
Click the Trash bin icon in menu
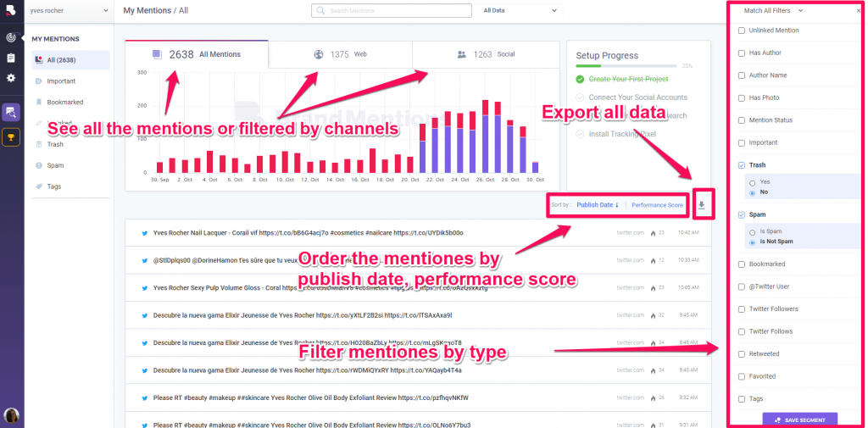tap(39, 145)
